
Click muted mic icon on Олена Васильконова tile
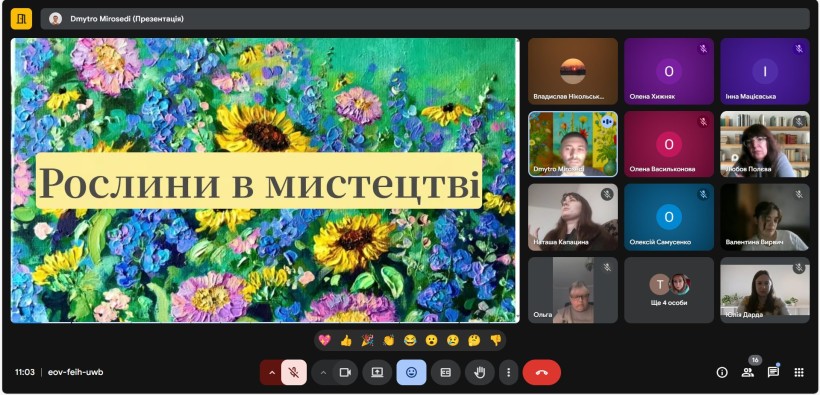(x=703, y=122)
